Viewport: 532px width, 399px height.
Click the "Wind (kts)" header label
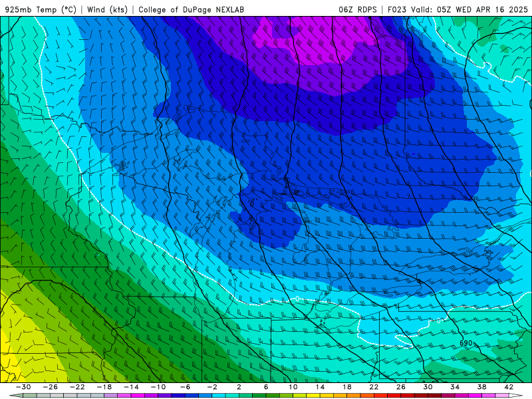coord(107,9)
